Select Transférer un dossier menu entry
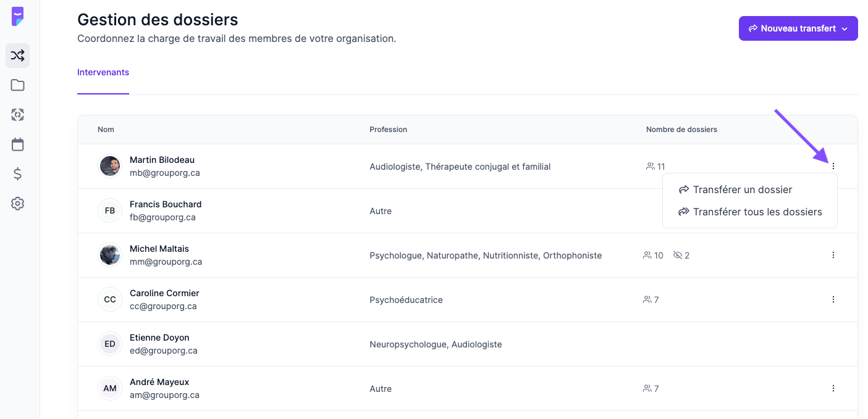Image resolution: width=868 pixels, height=419 pixels. (749, 189)
